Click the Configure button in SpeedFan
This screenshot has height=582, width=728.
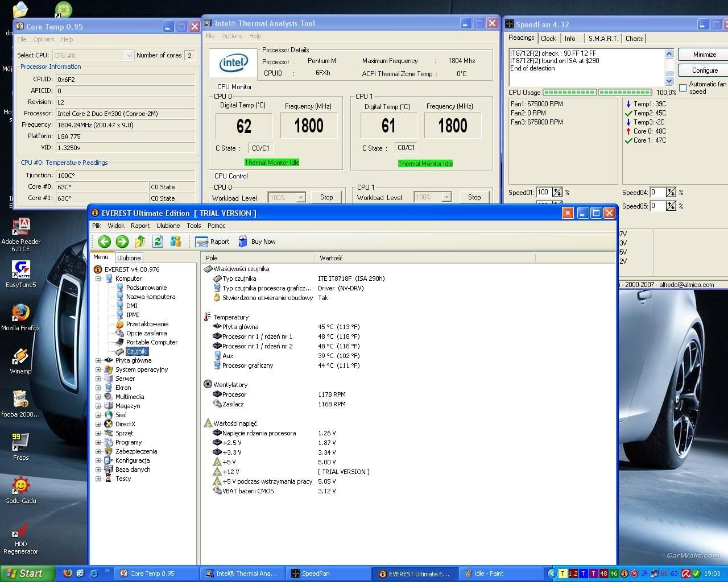pyautogui.click(x=705, y=70)
